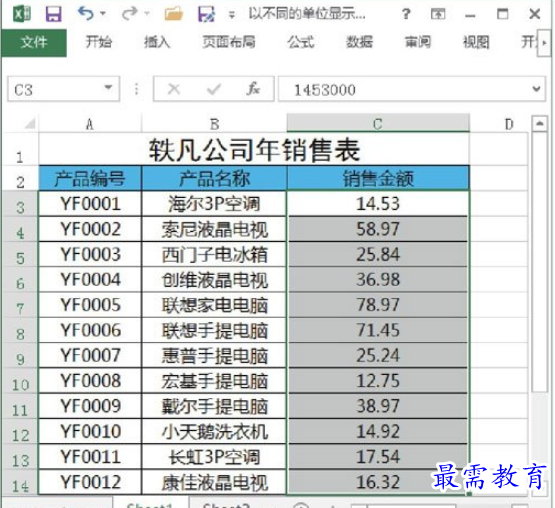The image size is (555, 508).
Task: Click the vertical scrollbar up arrow
Action: [x=540, y=124]
